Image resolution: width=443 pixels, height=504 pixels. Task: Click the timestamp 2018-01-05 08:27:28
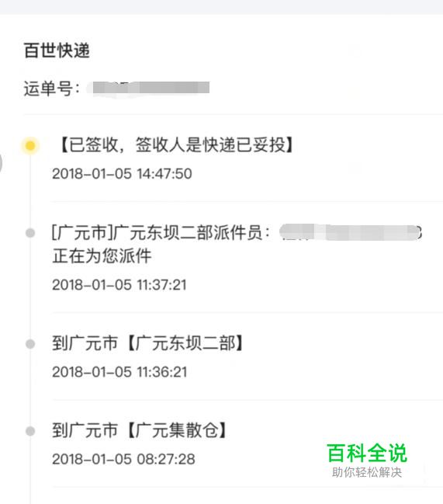pos(123,459)
